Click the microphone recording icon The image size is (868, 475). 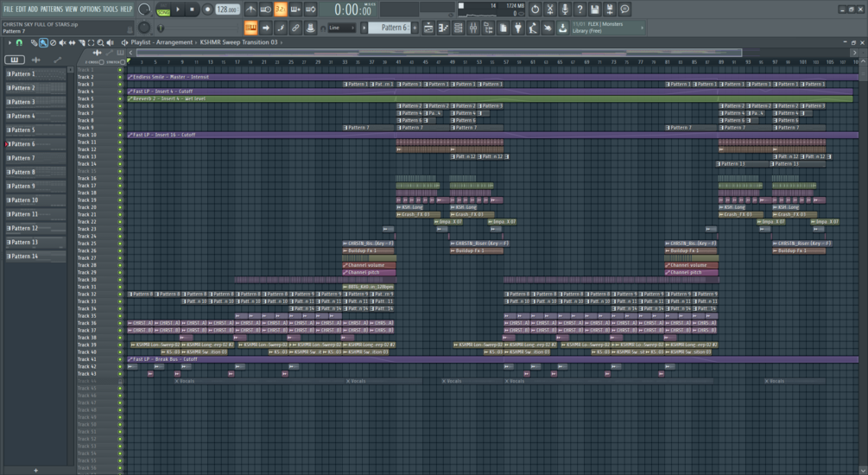(x=565, y=9)
